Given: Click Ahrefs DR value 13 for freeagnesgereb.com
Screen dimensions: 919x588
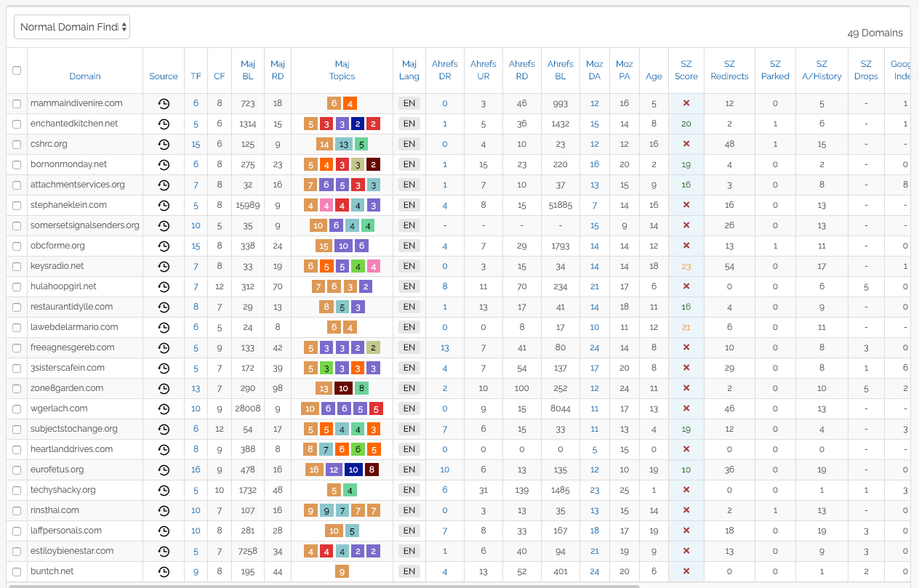Looking at the screenshot, I should [x=445, y=347].
